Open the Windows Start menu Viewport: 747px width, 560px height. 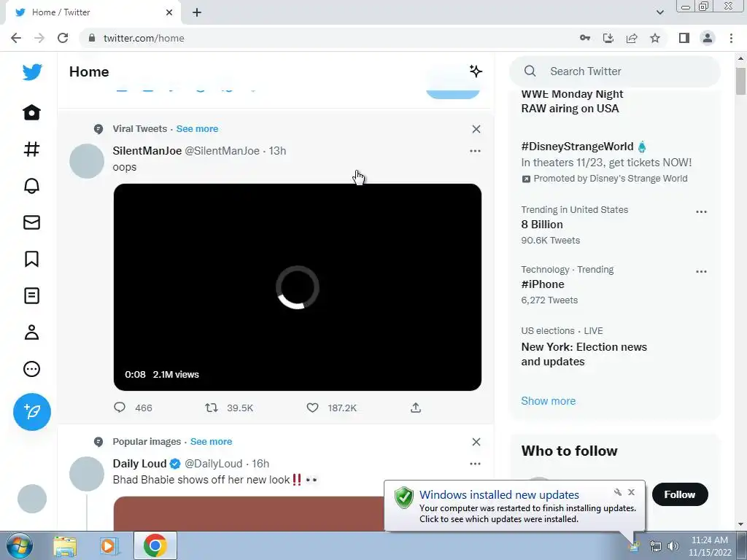[x=19, y=545]
